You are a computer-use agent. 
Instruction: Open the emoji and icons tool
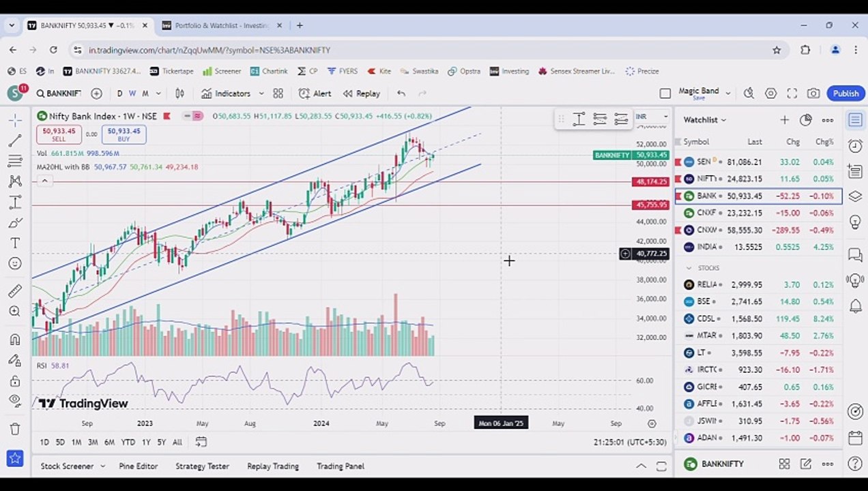(x=15, y=264)
